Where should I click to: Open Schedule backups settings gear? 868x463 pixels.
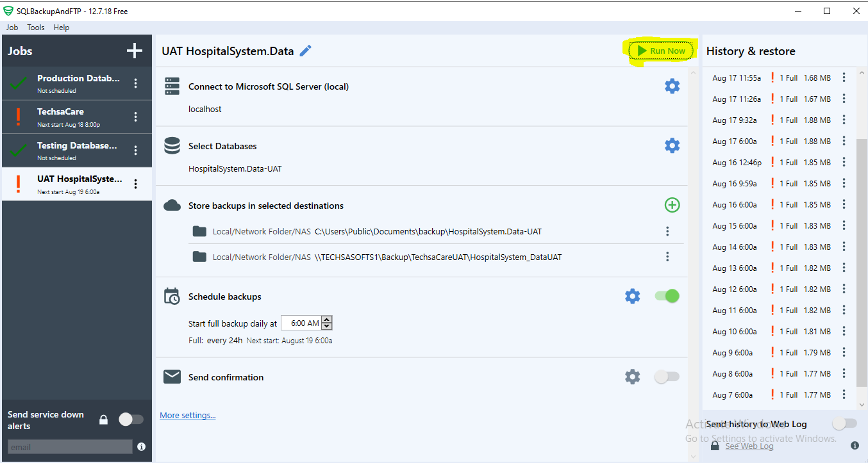click(632, 296)
